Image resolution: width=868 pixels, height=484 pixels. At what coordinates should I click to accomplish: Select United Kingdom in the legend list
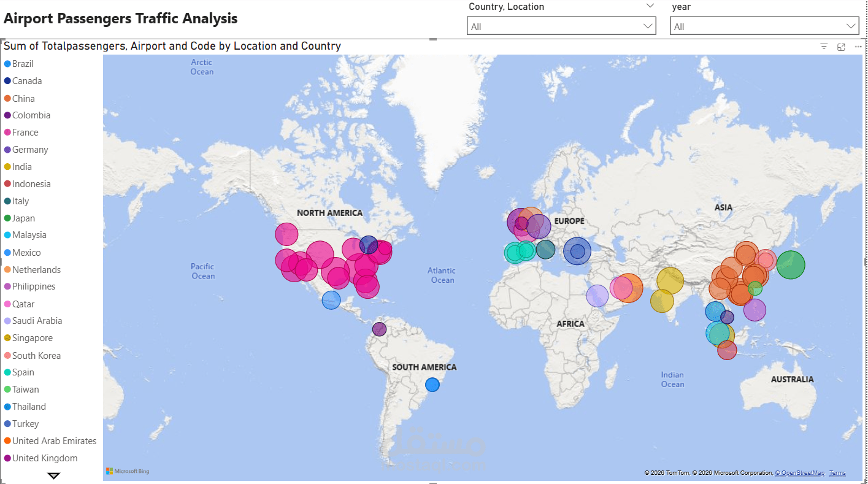pyautogui.click(x=43, y=458)
